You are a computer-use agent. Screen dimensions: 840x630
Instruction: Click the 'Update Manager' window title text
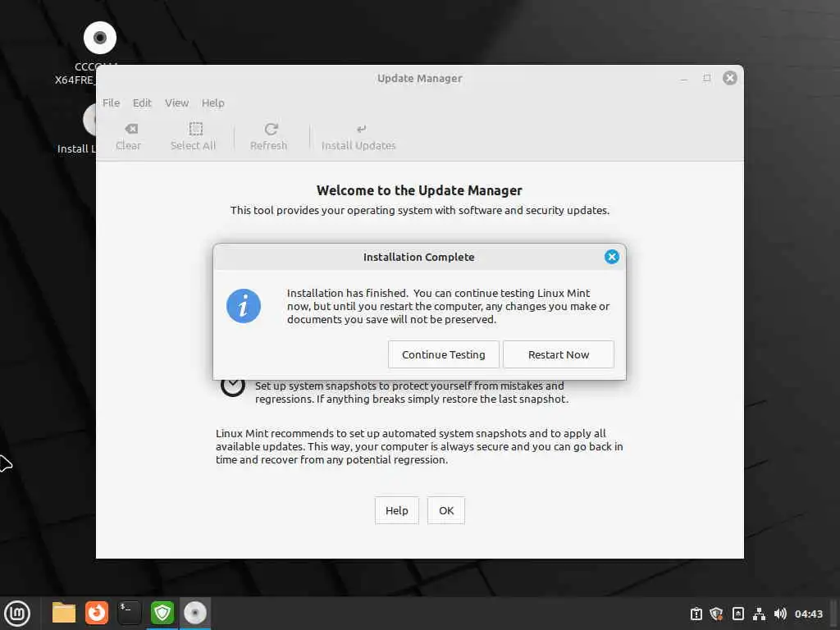pos(419,78)
